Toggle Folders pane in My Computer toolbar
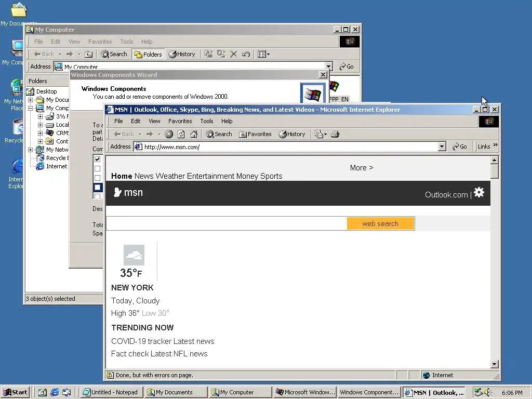The image size is (532, 399). pos(148,54)
